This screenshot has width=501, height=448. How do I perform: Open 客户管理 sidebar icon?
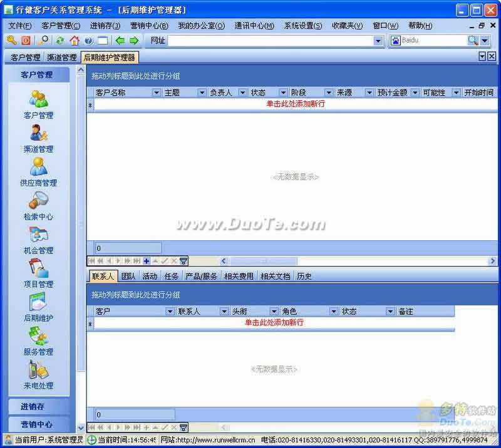pos(38,99)
